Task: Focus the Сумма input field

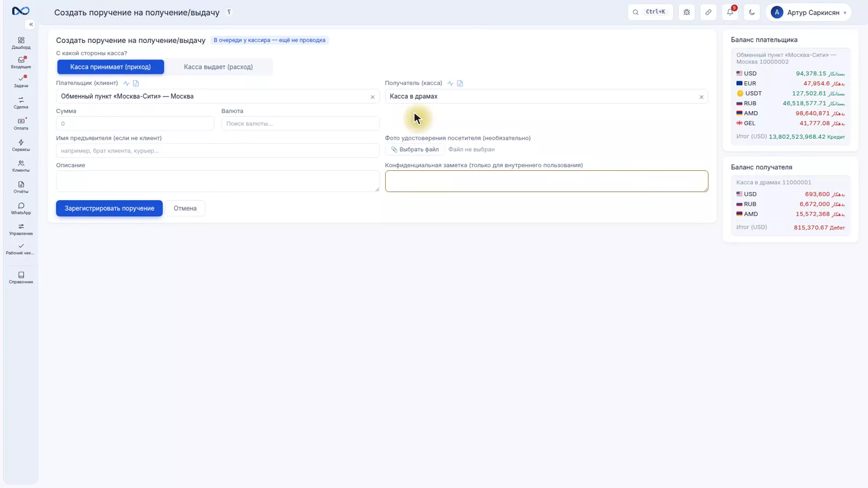Action: tap(135, 124)
